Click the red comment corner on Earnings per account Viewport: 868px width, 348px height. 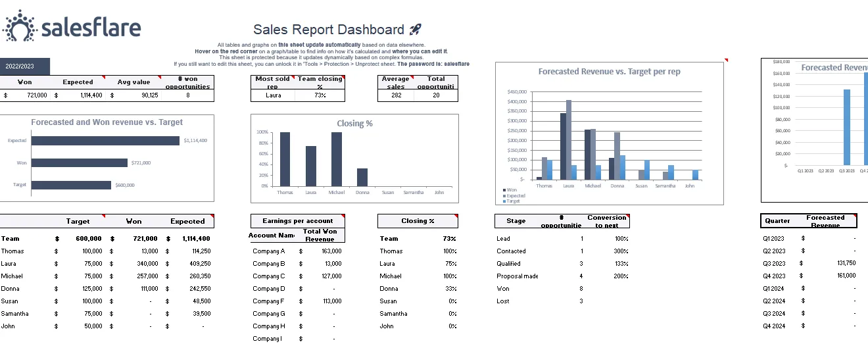(343, 216)
